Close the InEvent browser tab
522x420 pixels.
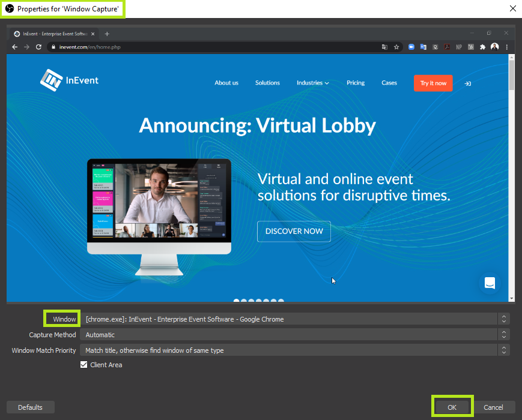[93, 34]
